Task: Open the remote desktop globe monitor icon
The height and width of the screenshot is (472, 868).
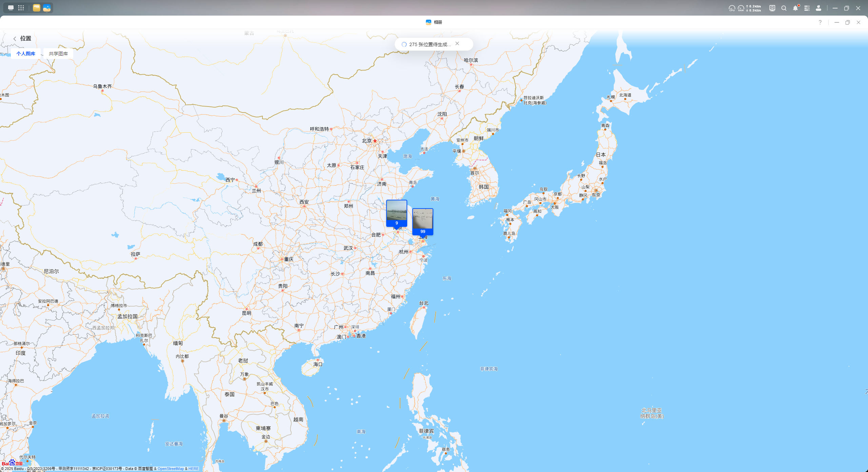Action: tap(772, 8)
